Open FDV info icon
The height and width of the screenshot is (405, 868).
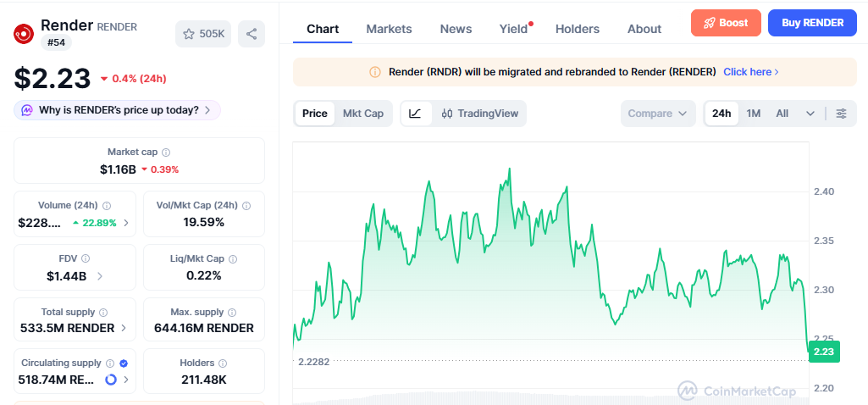pyautogui.click(x=86, y=258)
